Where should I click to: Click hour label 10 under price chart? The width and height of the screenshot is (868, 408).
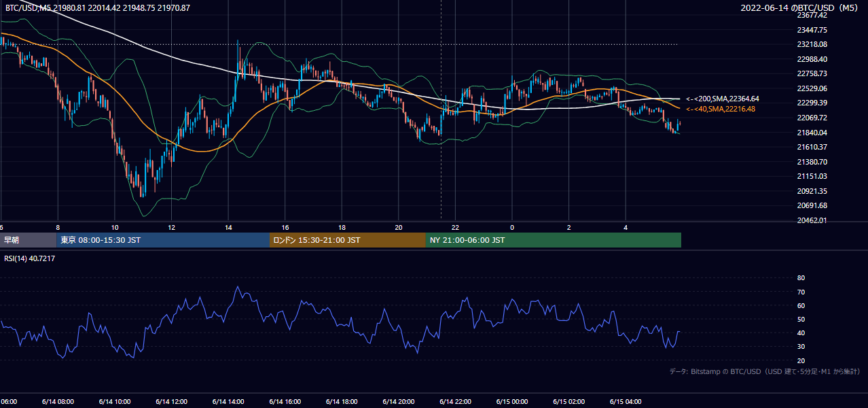[x=115, y=228]
